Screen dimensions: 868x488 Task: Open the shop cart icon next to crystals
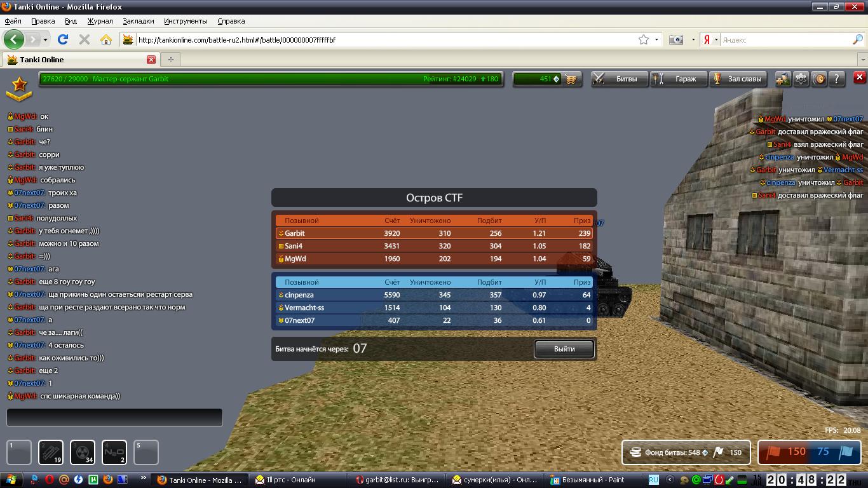571,79
